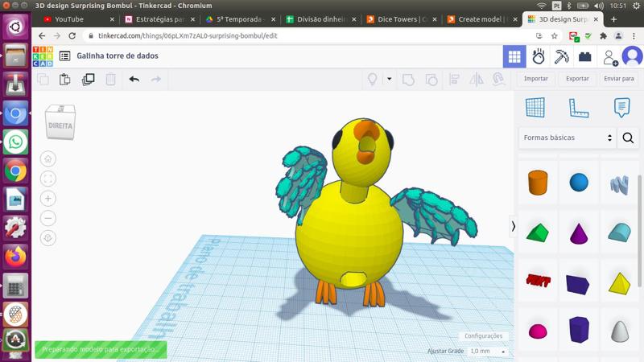The image size is (644, 362).
Task: Reload the page
Action: (72, 35)
